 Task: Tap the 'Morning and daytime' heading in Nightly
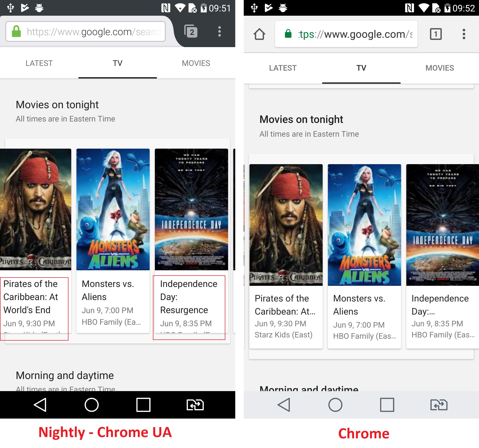pos(65,375)
